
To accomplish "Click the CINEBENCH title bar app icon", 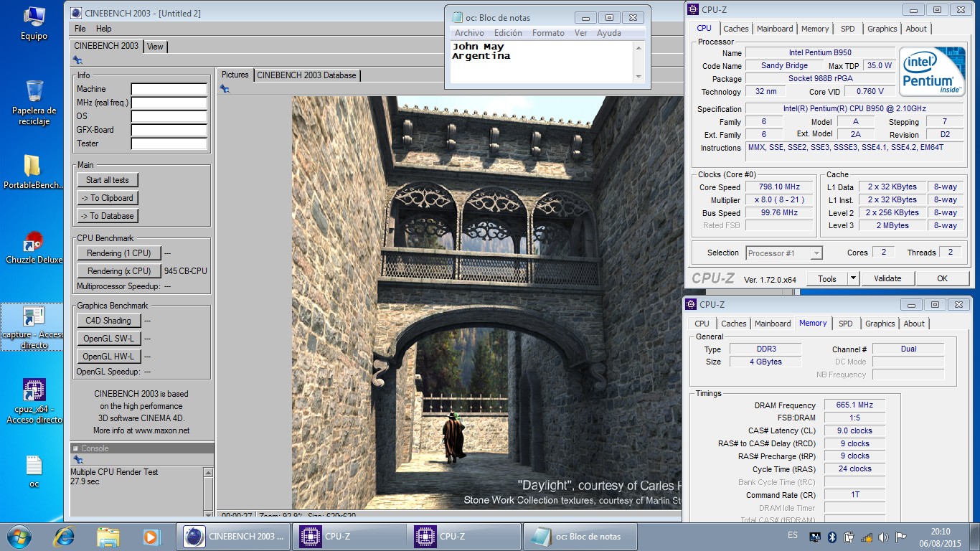I will (x=76, y=13).
